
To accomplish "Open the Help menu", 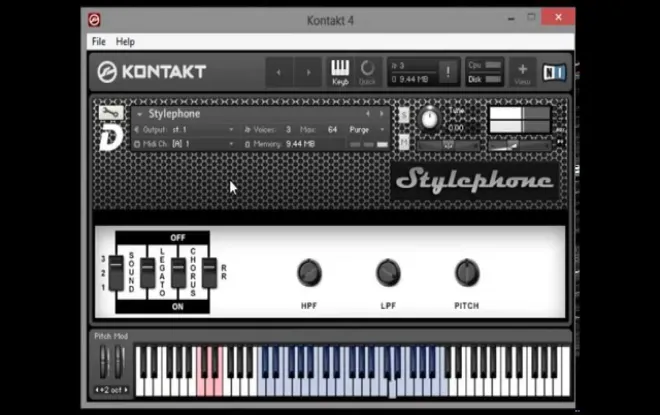I will [x=125, y=42].
